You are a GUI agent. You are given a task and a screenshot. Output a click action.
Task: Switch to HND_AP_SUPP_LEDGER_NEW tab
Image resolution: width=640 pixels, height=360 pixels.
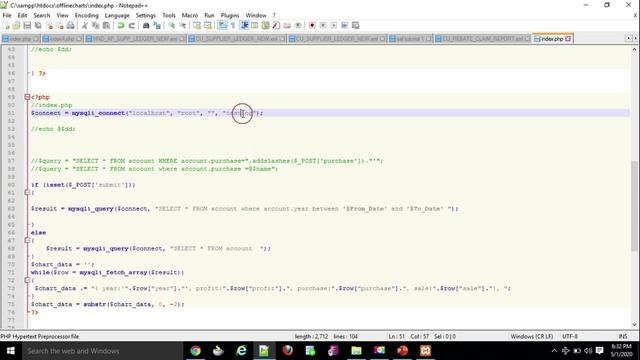135,39
